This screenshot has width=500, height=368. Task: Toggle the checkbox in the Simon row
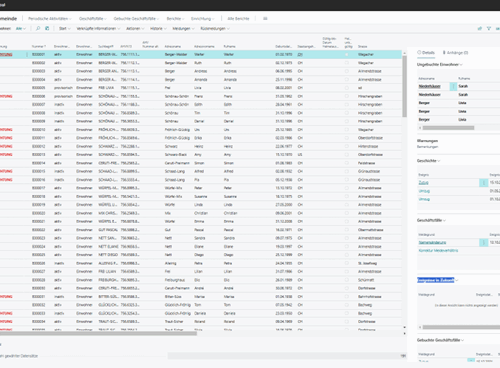point(347,163)
